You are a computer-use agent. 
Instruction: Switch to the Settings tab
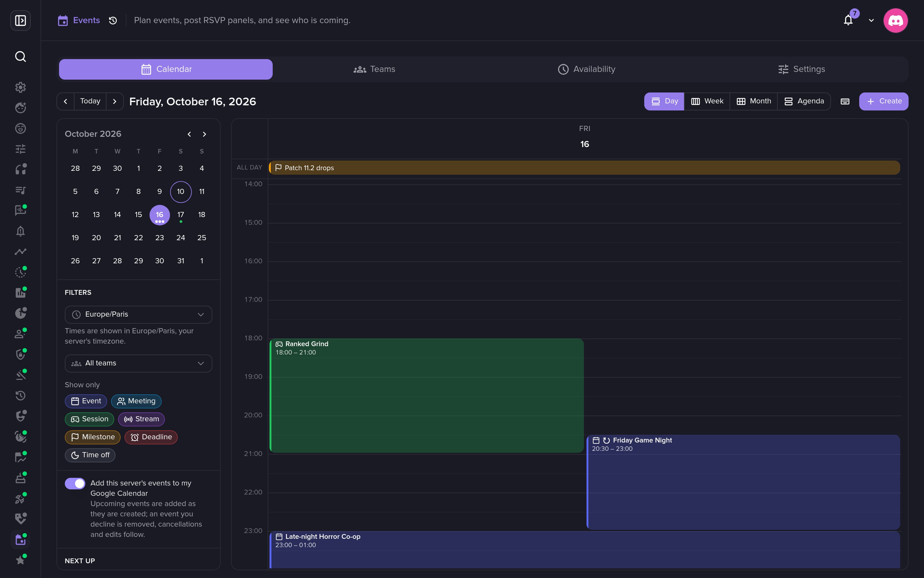(802, 69)
